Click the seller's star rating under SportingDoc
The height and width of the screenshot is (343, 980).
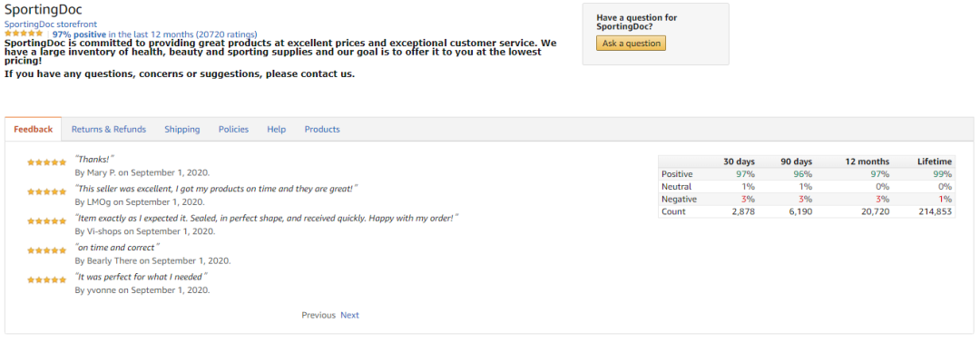pos(24,33)
